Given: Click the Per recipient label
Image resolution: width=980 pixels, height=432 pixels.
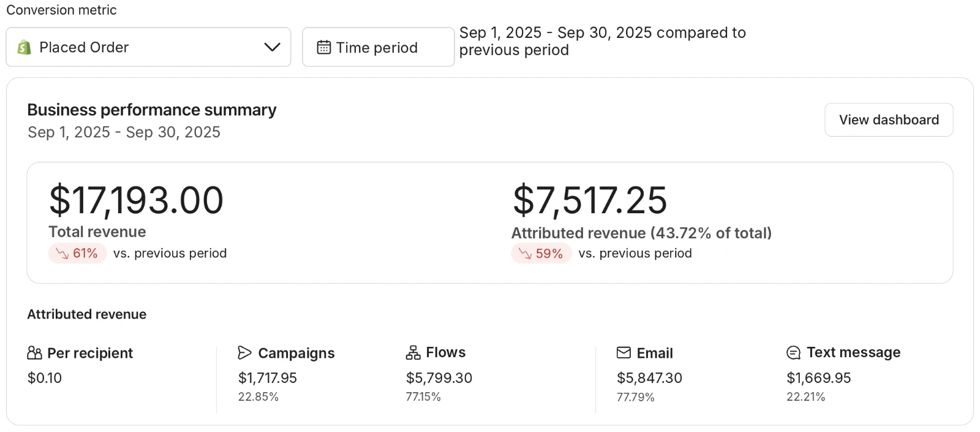Looking at the screenshot, I should [x=90, y=353].
